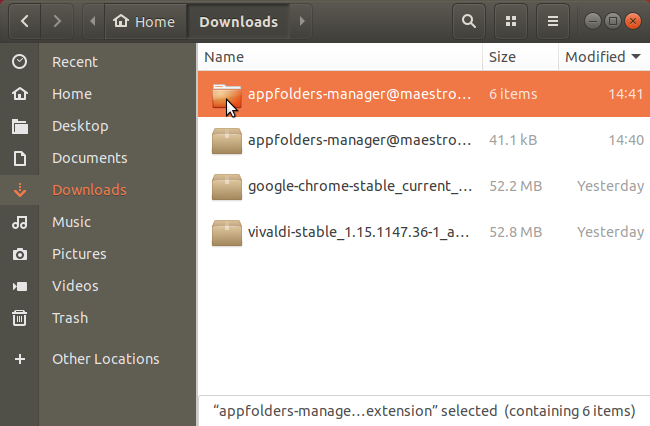Click the path bar's left scroll arrow
This screenshot has width=650, height=426.
93,21
